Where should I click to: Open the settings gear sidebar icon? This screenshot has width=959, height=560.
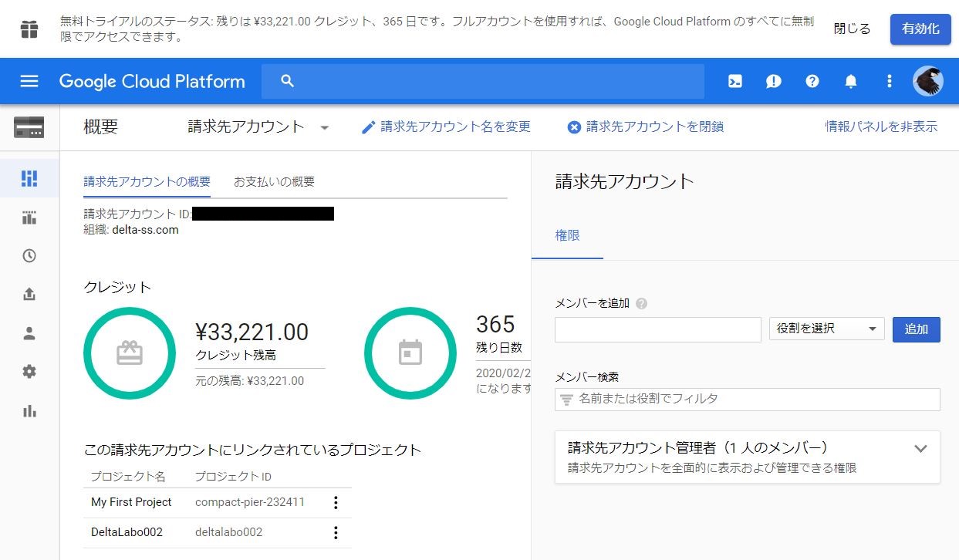[x=29, y=372]
